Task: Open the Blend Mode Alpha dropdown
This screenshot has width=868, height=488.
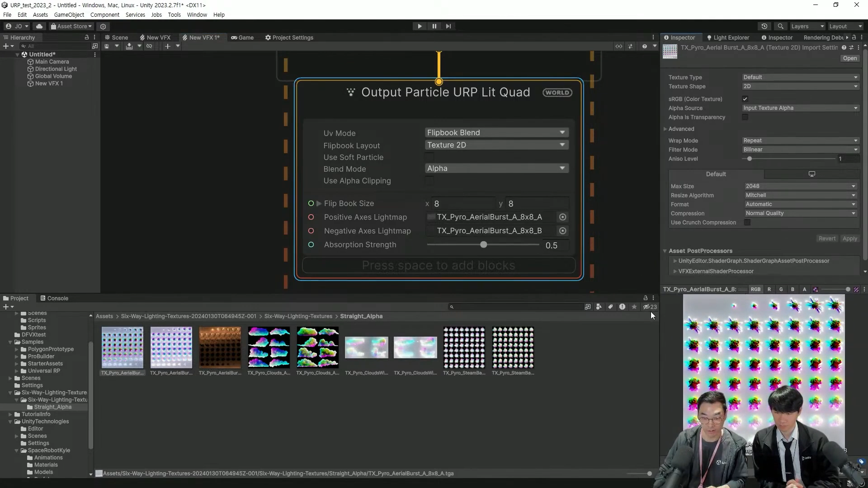Action: (496, 169)
